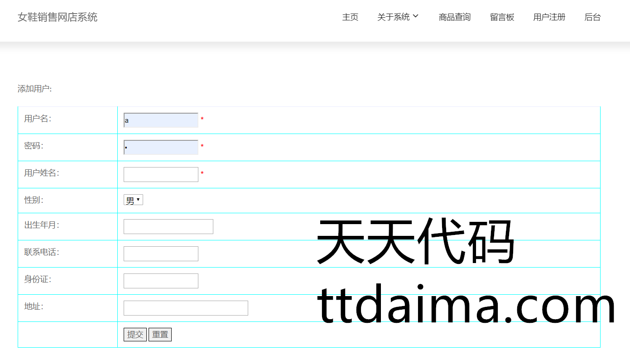Focus the 联系电话 input box

click(x=161, y=254)
